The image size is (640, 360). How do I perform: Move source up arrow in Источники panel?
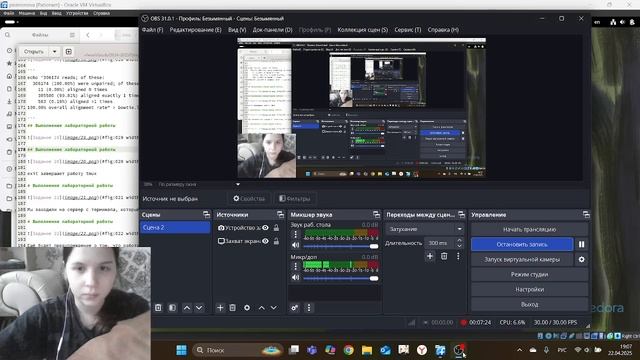coord(262,308)
